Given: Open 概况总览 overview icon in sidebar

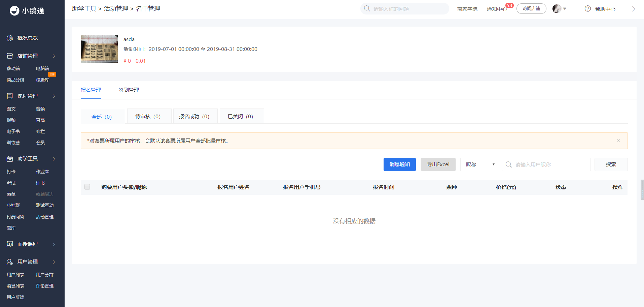Looking at the screenshot, I should 10,38.
